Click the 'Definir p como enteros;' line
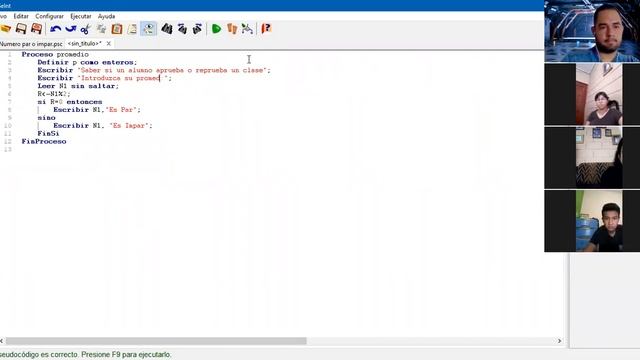This screenshot has width=640, height=360. pyautogui.click(x=87, y=62)
